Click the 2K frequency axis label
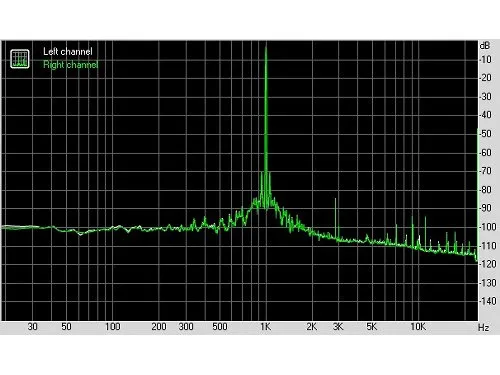 [312, 327]
